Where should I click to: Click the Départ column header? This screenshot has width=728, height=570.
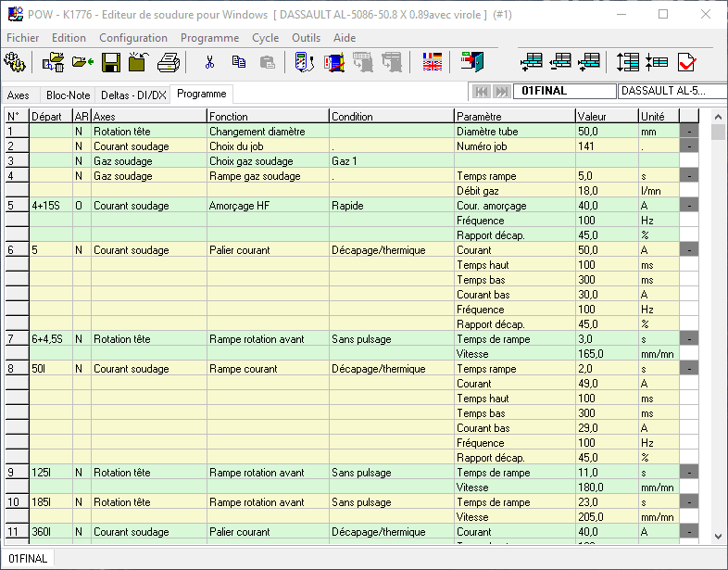[51, 116]
